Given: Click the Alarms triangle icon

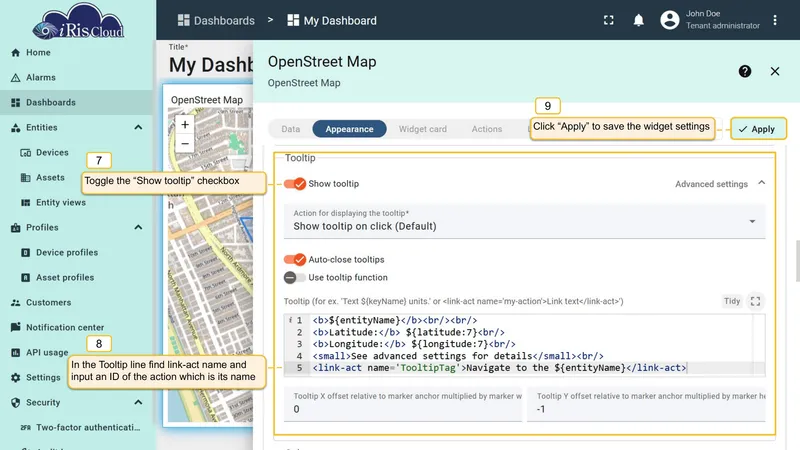Looking at the screenshot, I should (x=15, y=78).
